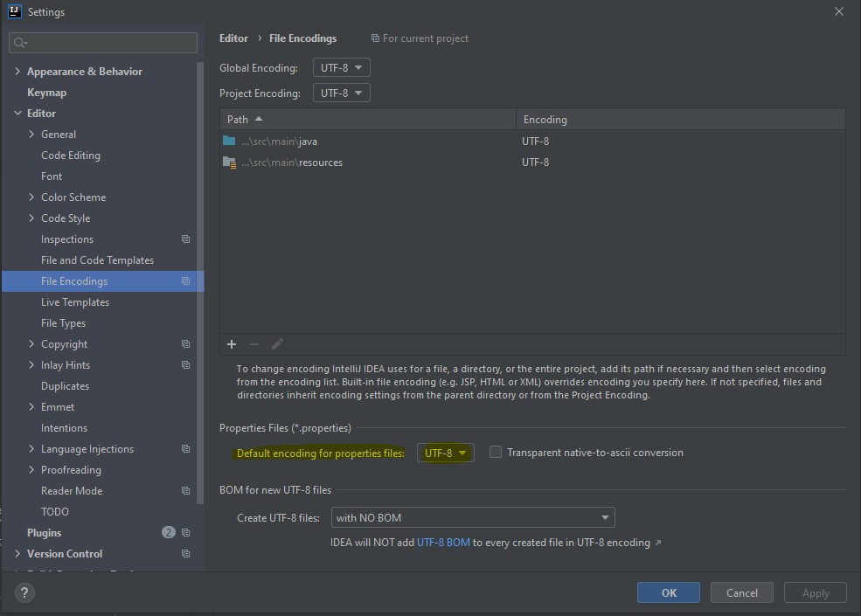Image resolution: width=861 pixels, height=616 pixels.
Task: Click the magnifier icon in the settings search box
Action: [x=18, y=42]
